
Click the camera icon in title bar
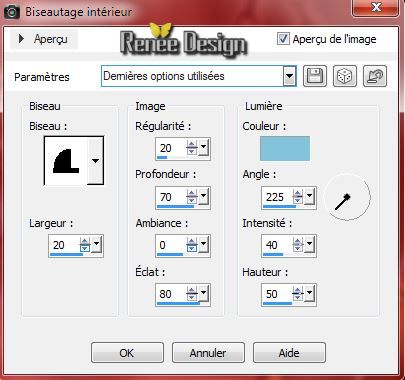(11, 12)
